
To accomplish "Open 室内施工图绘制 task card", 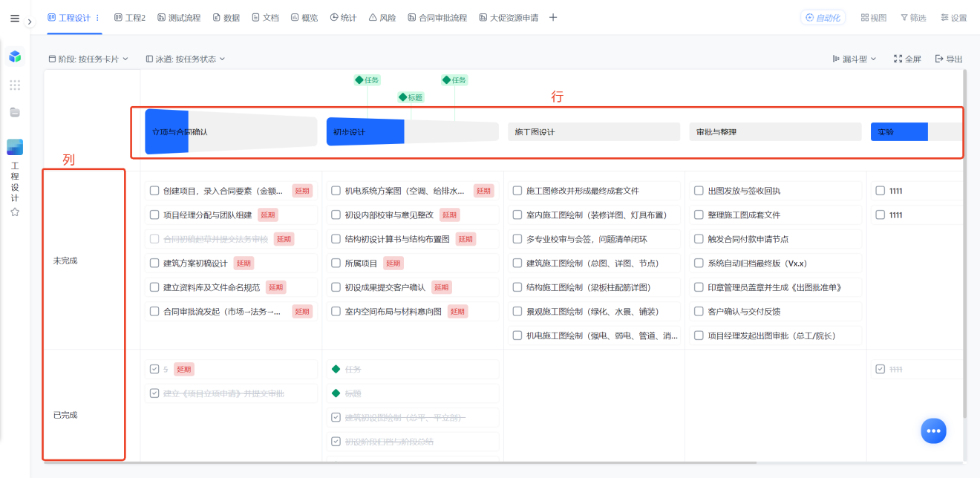I will point(594,215).
